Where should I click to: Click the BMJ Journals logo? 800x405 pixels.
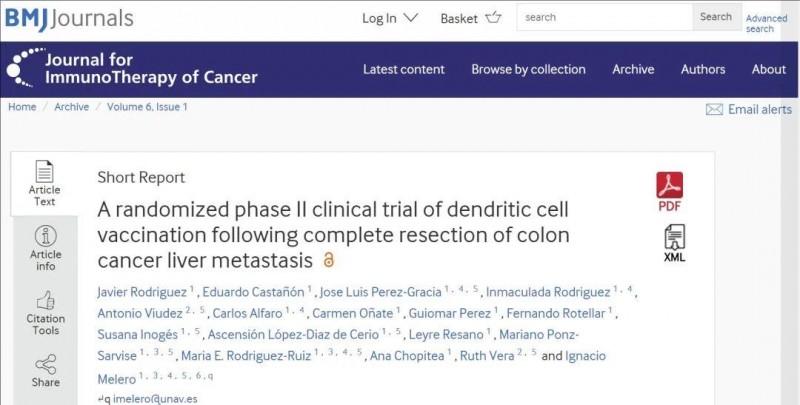69,18
